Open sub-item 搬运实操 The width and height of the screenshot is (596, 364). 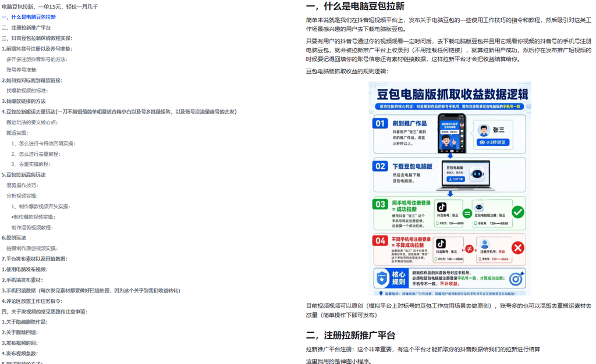(x=17, y=133)
